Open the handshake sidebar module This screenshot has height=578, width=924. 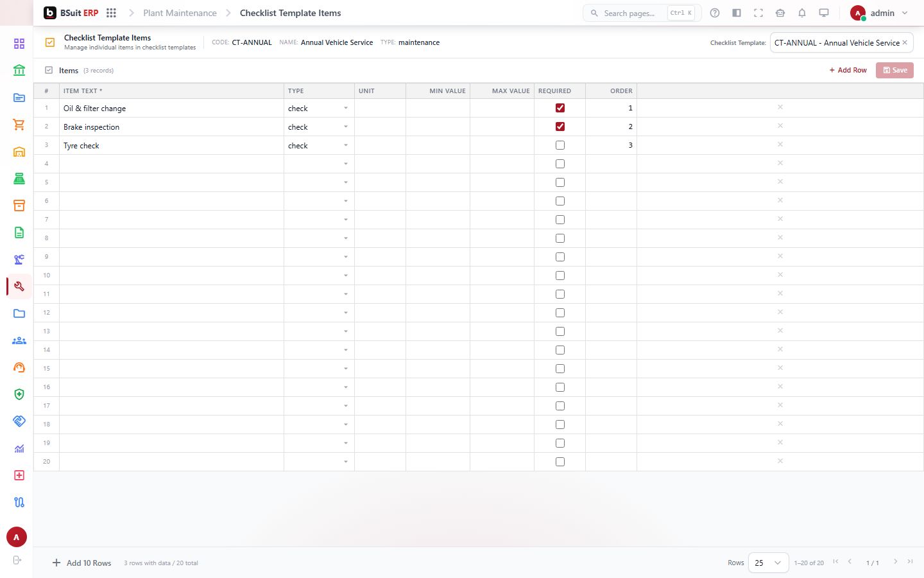pos(19,421)
